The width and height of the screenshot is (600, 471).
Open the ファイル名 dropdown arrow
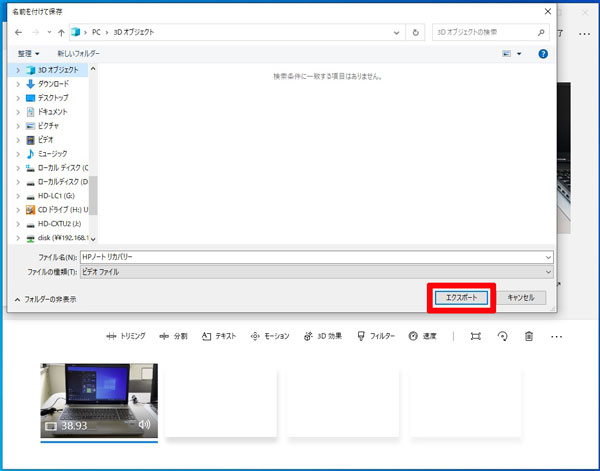(548, 257)
